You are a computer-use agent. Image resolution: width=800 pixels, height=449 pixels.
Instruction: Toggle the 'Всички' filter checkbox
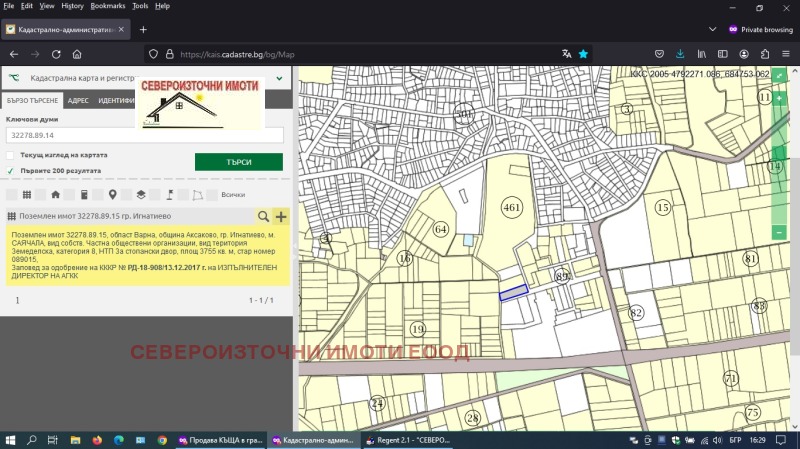(213, 195)
